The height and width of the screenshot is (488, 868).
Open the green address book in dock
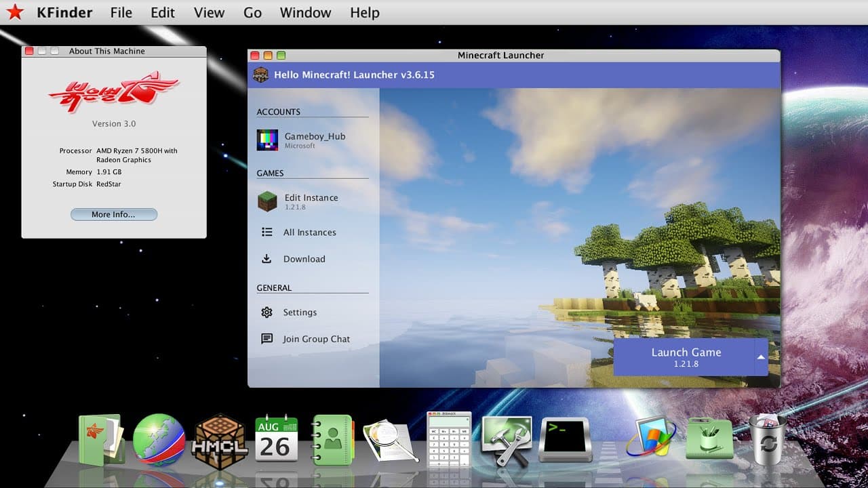(x=332, y=440)
